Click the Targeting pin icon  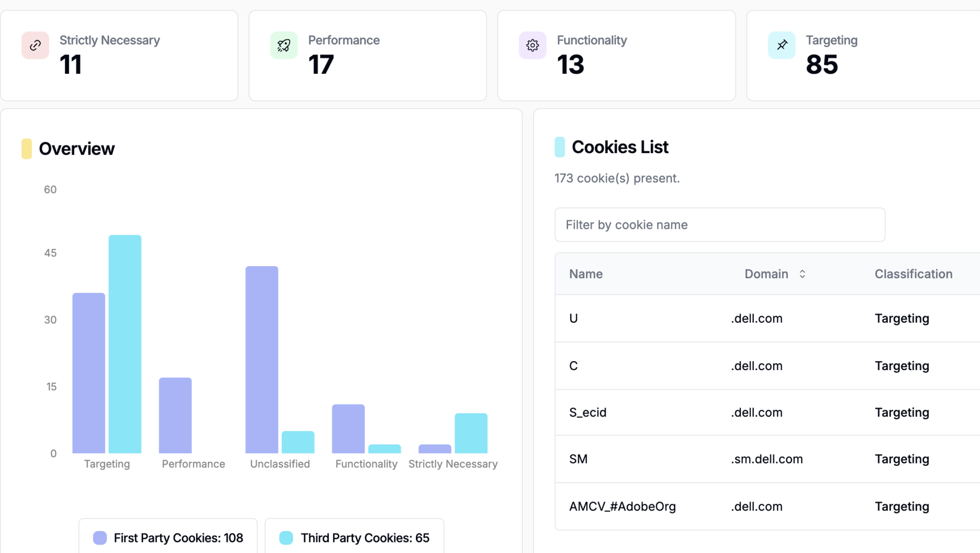(782, 45)
